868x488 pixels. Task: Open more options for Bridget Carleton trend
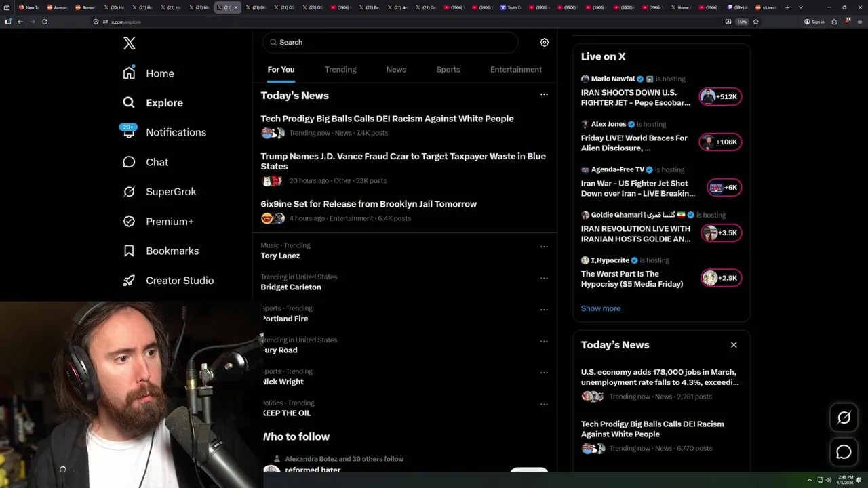point(544,278)
